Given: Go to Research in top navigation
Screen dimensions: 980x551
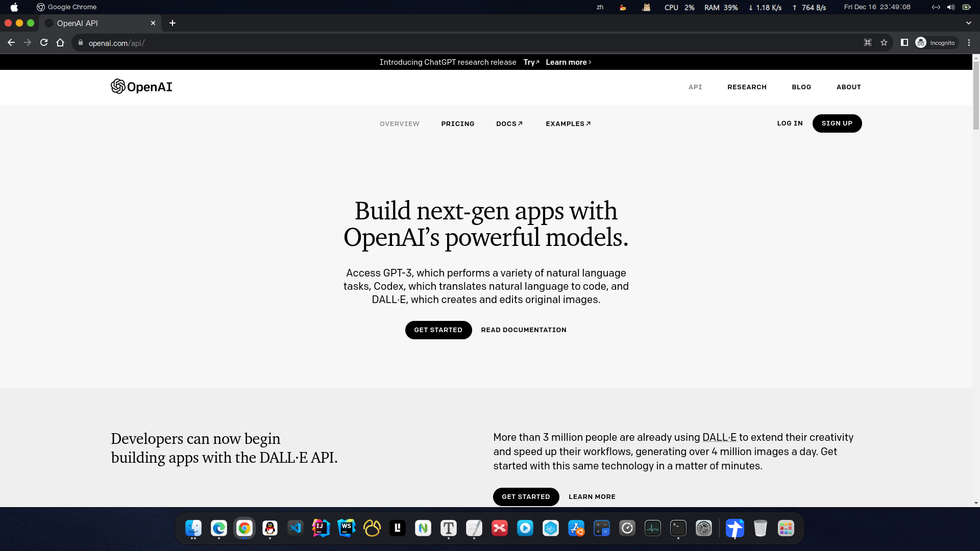Looking at the screenshot, I should point(747,87).
